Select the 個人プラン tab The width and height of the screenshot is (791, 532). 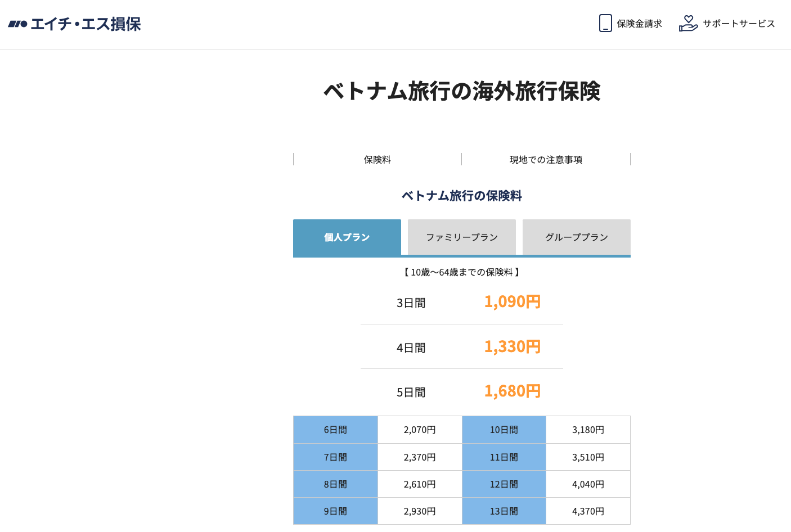(x=347, y=237)
